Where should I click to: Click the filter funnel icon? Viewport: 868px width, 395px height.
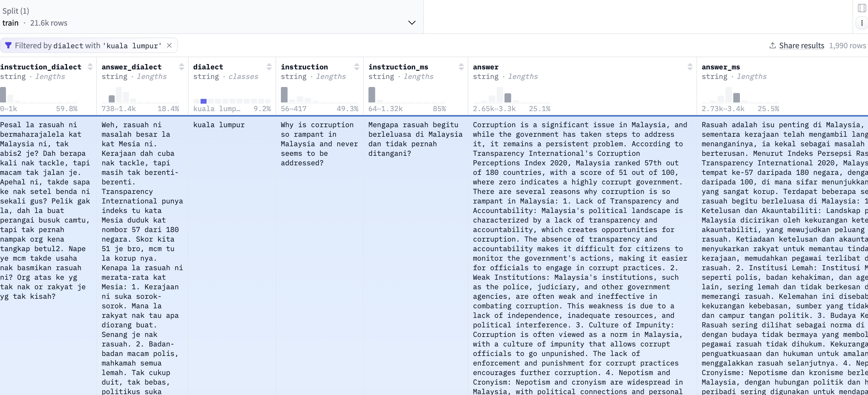8,46
